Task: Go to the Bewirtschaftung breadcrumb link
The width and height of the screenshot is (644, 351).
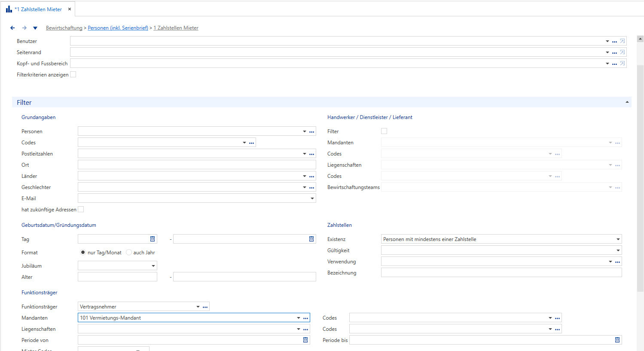Action: [x=64, y=28]
